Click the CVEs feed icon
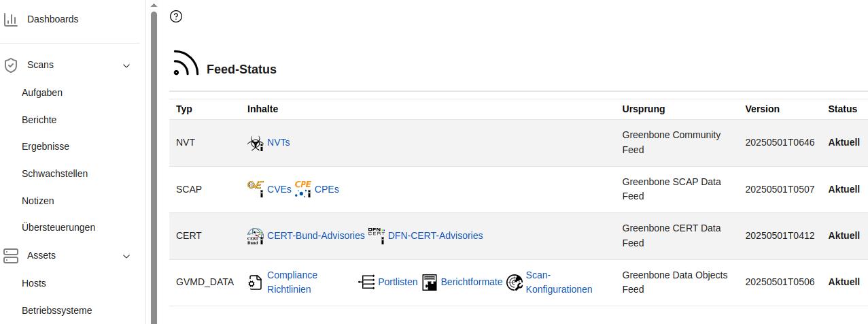Viewport: 868px width, 324px height. [x=256, y=189]
